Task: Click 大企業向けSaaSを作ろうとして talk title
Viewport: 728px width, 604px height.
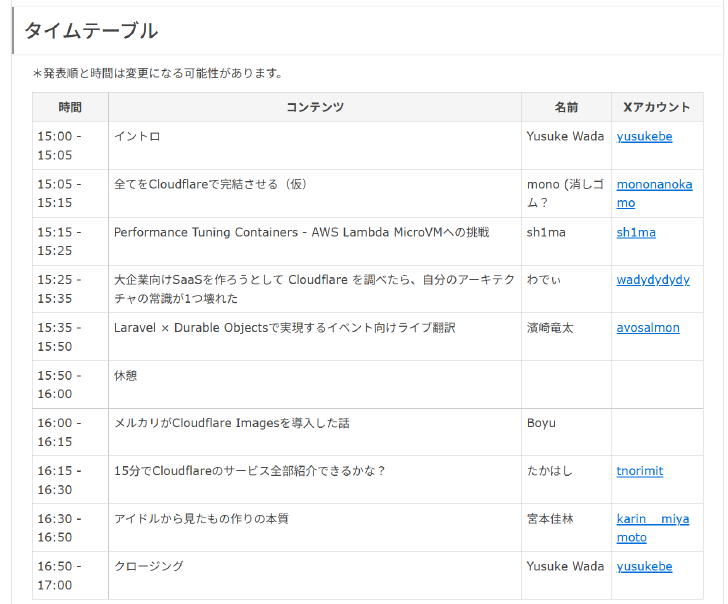Action: point(314,289)
